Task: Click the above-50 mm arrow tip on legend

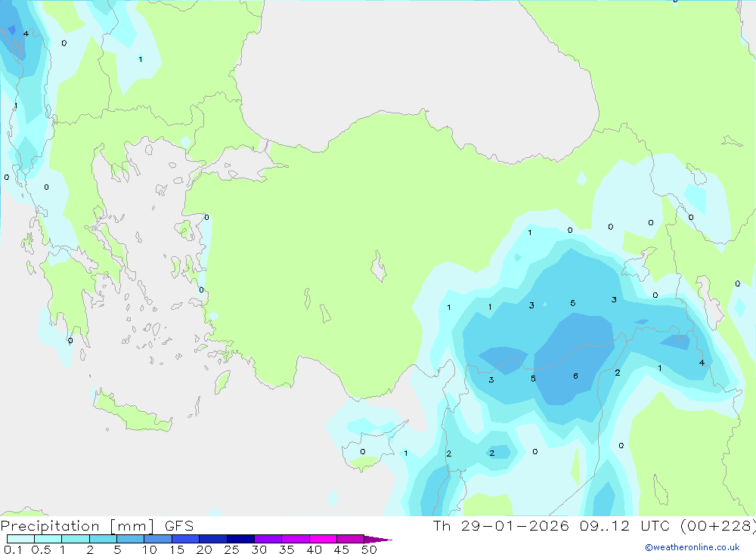Action: (378, 540)
